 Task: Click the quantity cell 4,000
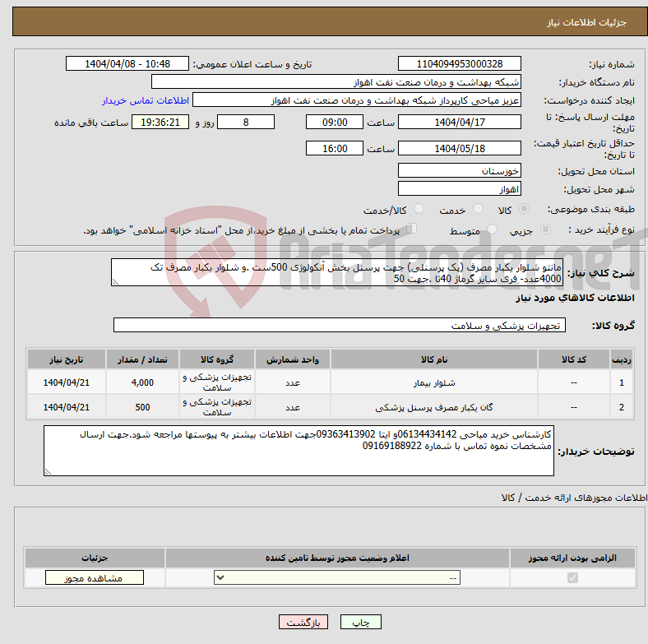pos(142,382)
